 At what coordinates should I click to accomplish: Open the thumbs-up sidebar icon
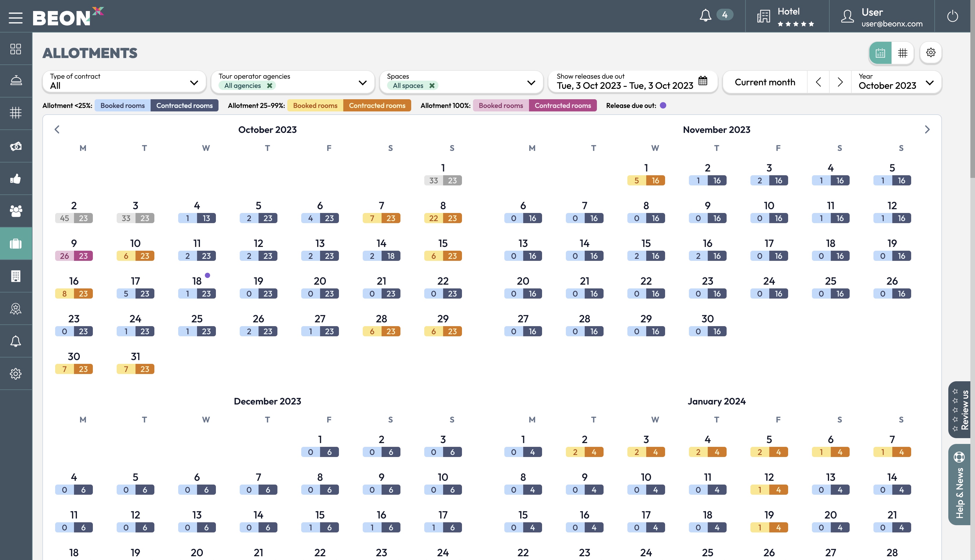click(x=16, y=178)
